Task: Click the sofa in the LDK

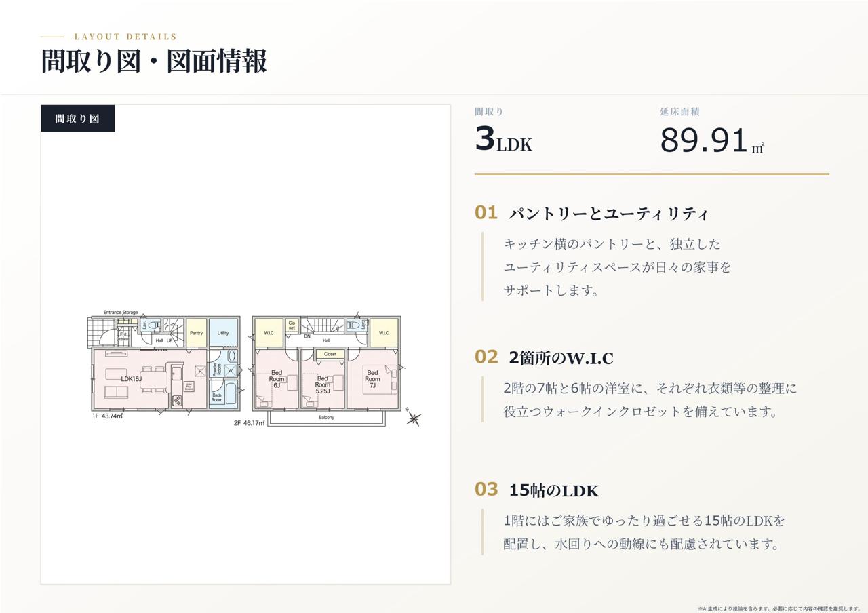Action: [x=116, y=392]
